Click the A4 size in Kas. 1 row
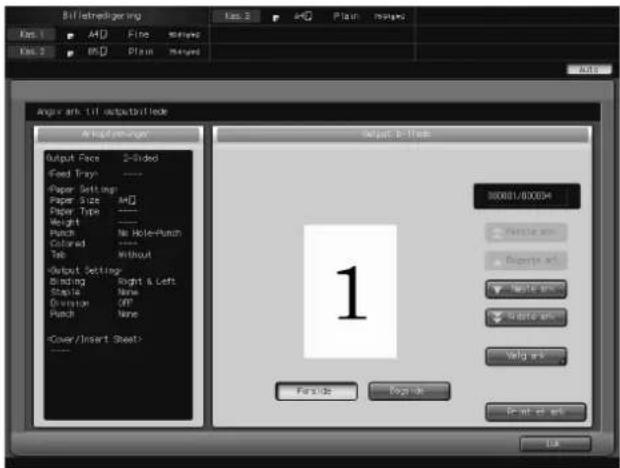 [97, 35]
